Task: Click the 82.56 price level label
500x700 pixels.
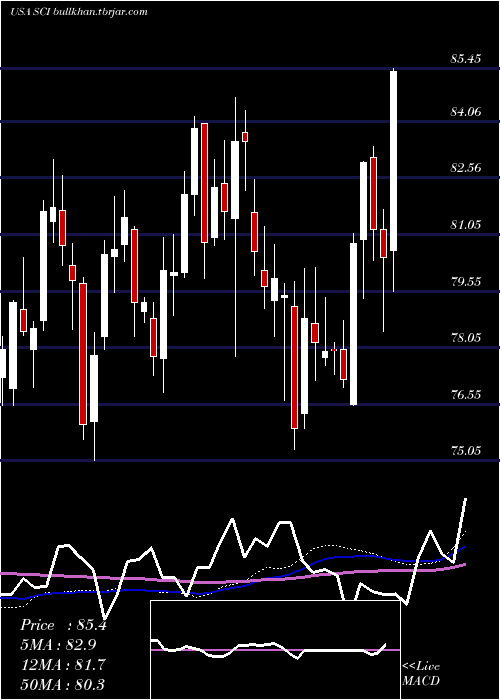Action: (x=466, y=168)
